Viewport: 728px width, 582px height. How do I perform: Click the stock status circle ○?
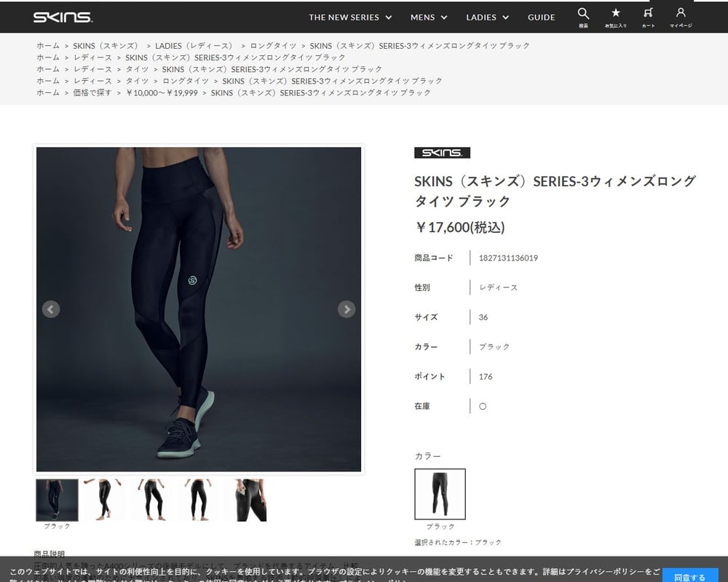click(x=483, y=406)
